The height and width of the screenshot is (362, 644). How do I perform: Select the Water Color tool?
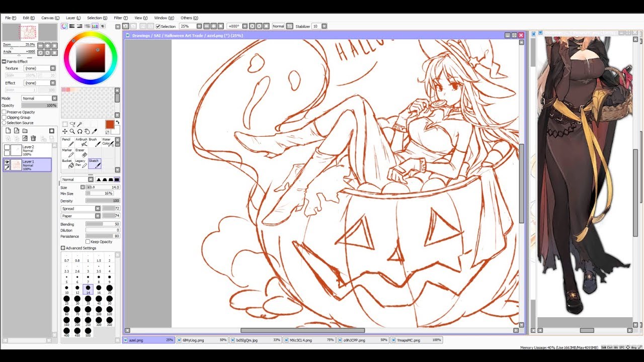[108, 142]
